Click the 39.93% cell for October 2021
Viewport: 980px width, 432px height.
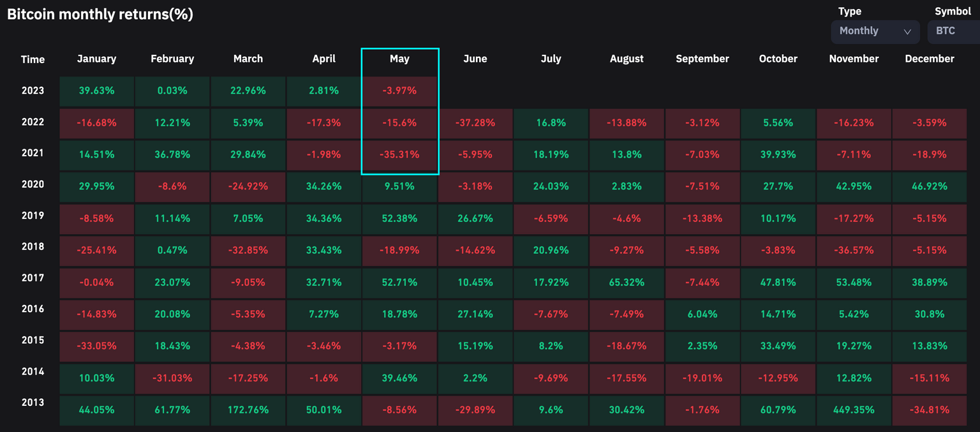point(778,155)
